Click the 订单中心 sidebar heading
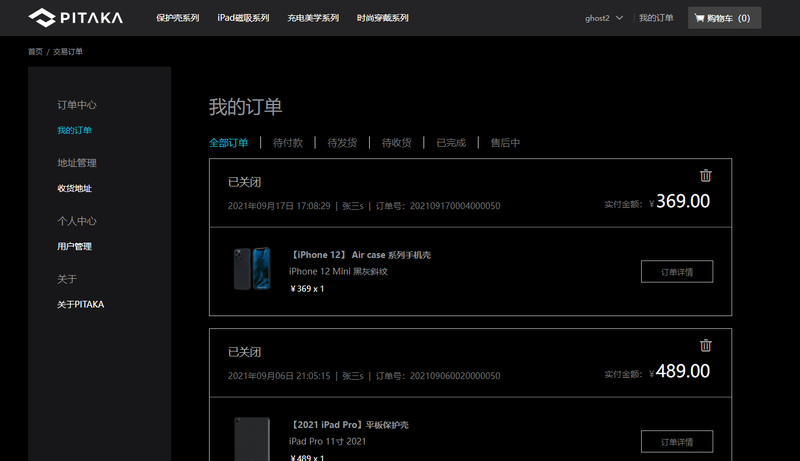Screen dimensions: 800x461 coord(77,105)
